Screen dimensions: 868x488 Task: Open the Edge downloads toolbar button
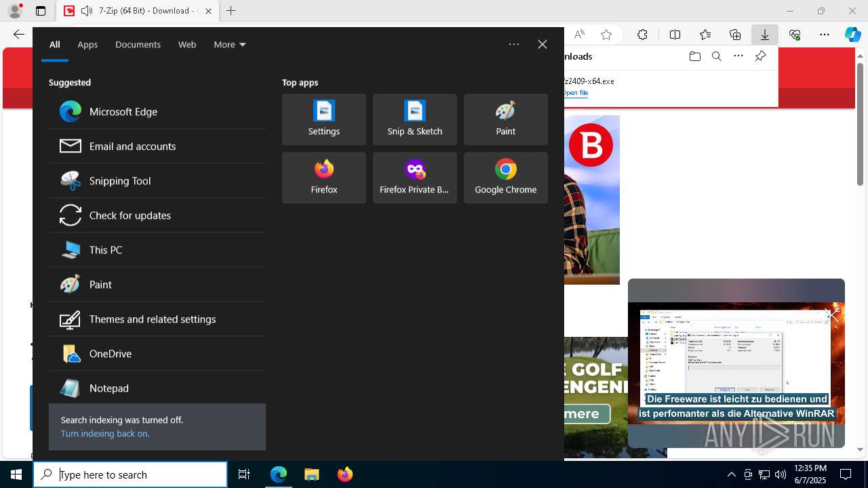(765, 35)
